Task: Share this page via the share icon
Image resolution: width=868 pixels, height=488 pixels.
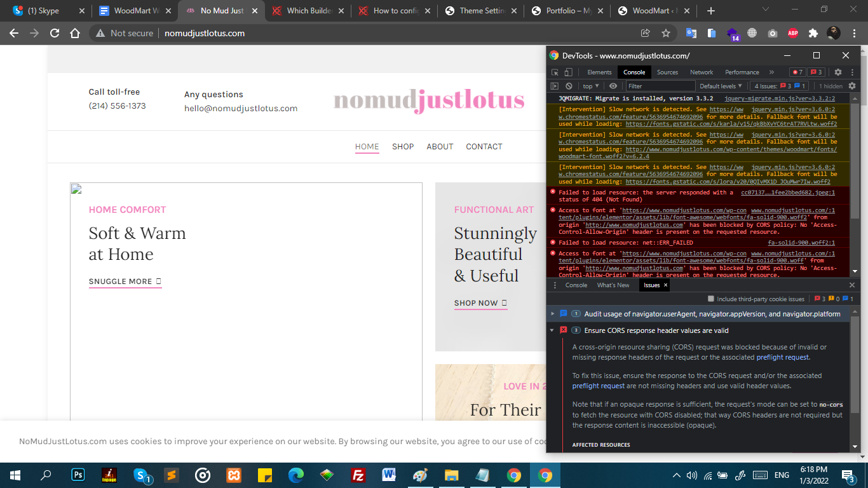Action: coord(646,33)
